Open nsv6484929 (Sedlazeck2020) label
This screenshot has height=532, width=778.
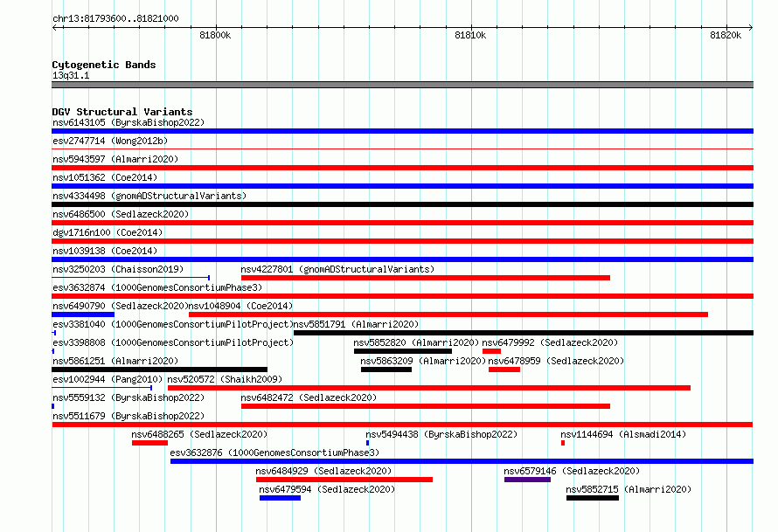point(323,471)
